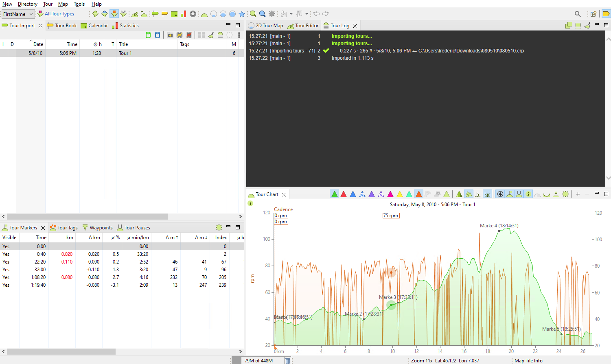This screenshot has width=611, height=364.
Task: Open the Tour Markers panel options sun icon
Action: [x=219, y=227]
